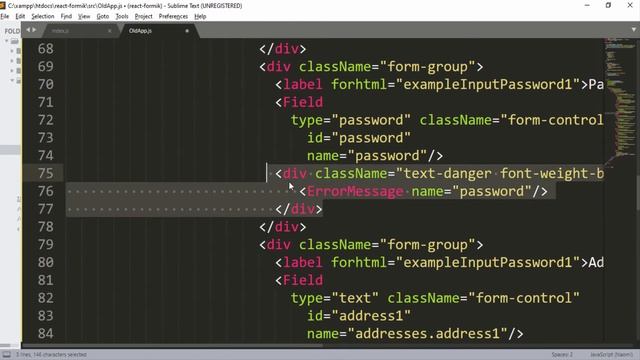Click the vertical scrollbar
The image size is (640, 360).
pyautogui.click(x=638, y=192)
